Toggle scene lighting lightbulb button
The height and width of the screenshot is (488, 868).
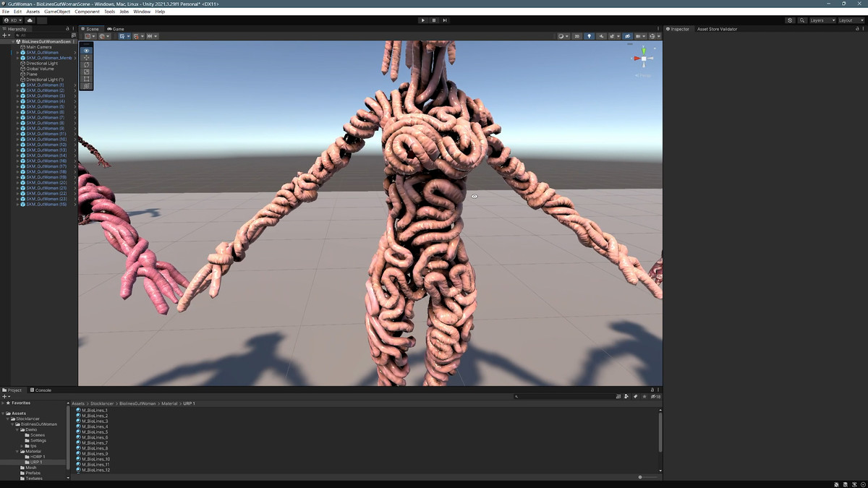589,36
